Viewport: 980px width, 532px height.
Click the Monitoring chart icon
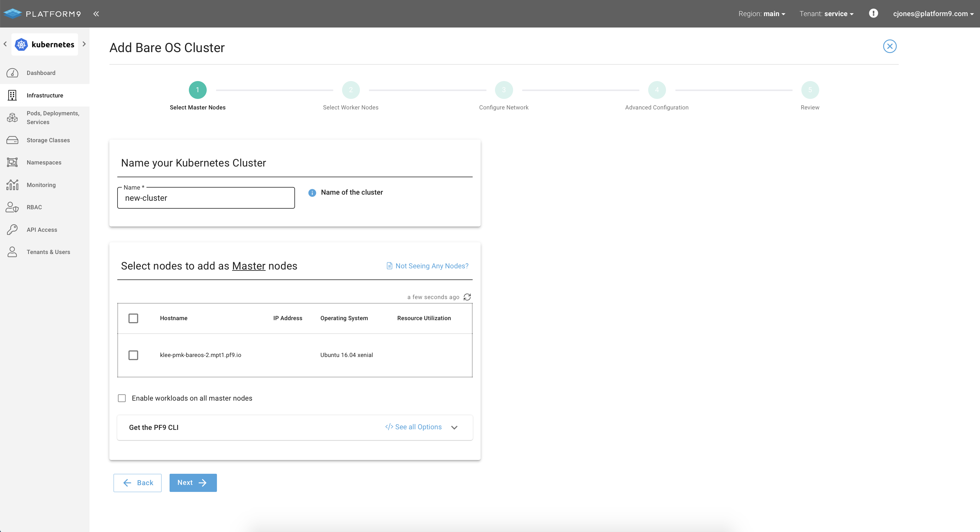[12, 185]
